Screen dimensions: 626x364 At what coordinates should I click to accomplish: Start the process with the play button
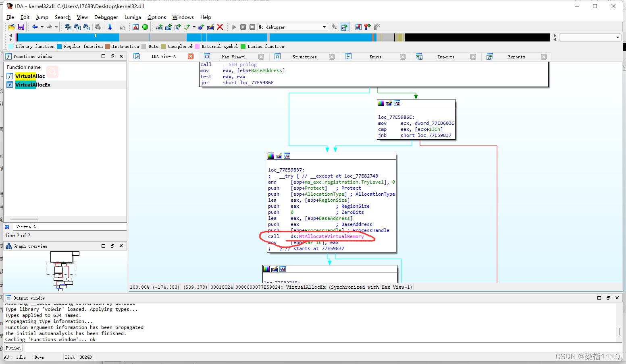click(x=234, y=27)
